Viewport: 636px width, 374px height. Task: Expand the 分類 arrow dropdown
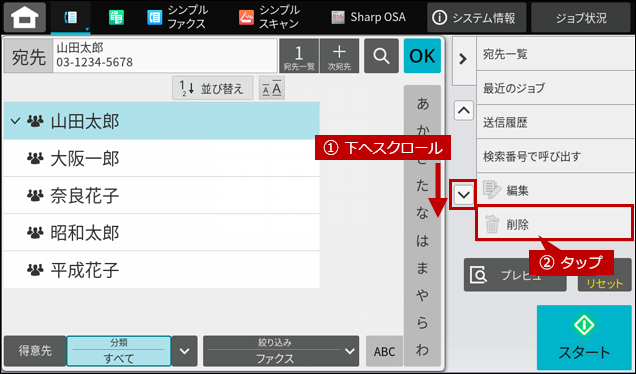(185, 351)
